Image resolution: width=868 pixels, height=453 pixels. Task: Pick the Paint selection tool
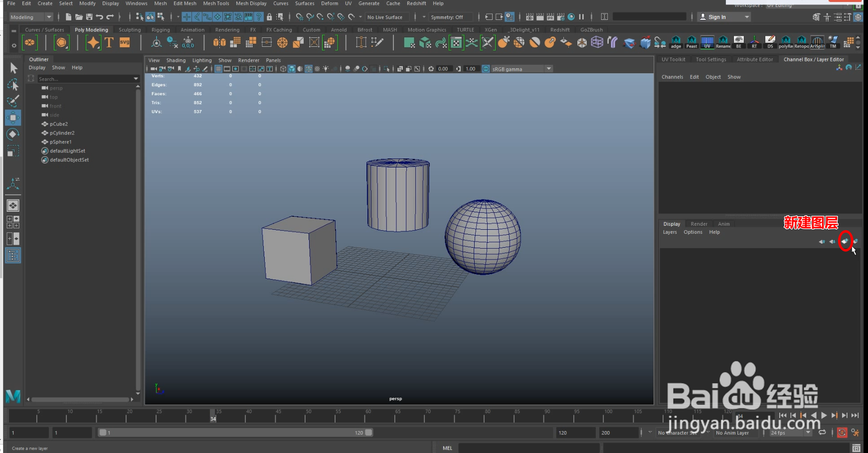pyautogui.click(x=13, y=101)
